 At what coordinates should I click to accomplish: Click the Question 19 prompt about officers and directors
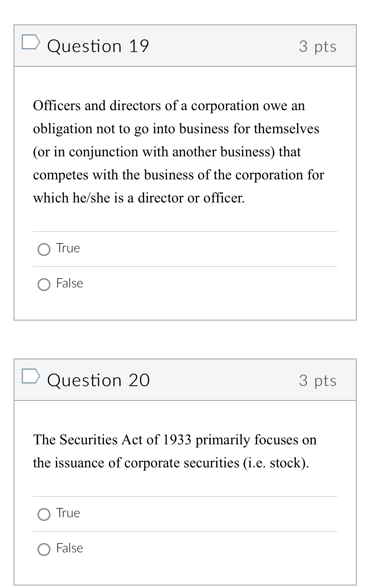point(178,151)
